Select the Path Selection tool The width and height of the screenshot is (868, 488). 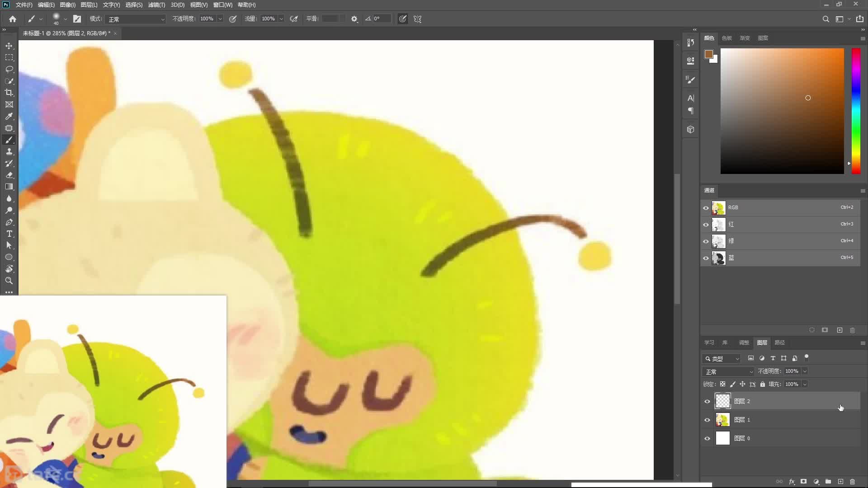pyautogui.click(x=9, y=245)
